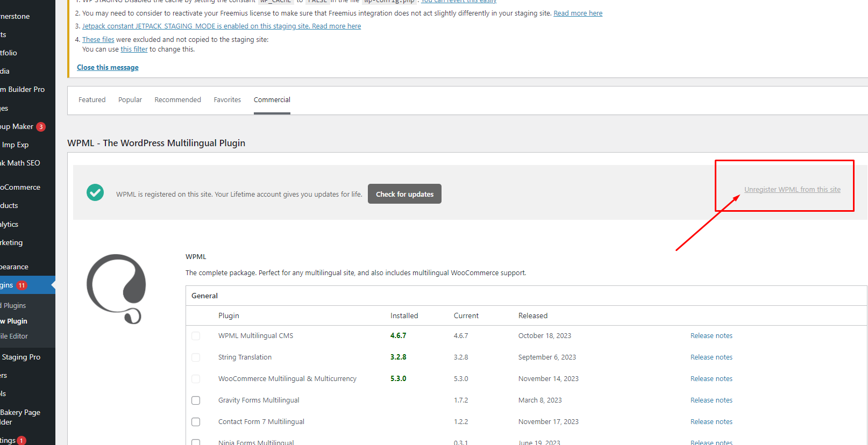Click this filter link
Screen dimensions: 868x445
point(134,49)
